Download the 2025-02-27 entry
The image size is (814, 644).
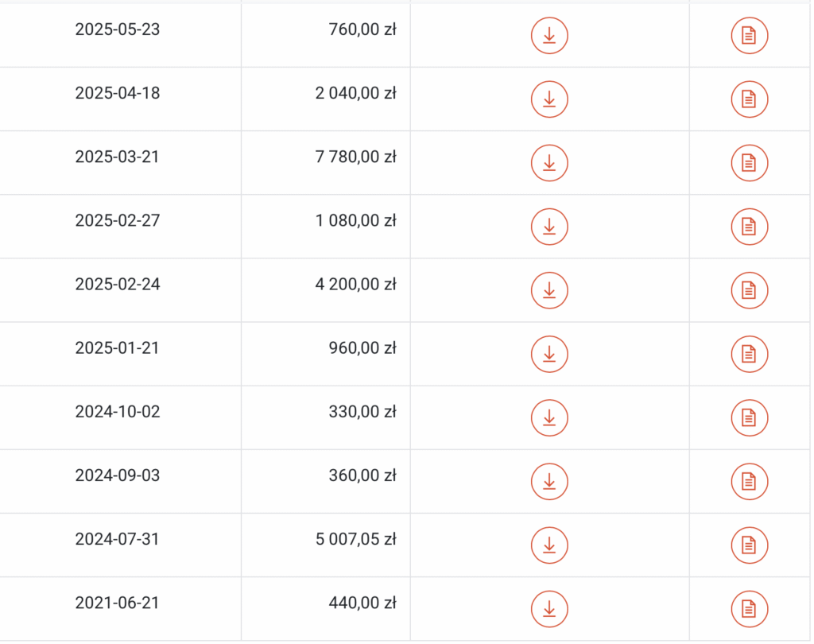click(549, 227)
